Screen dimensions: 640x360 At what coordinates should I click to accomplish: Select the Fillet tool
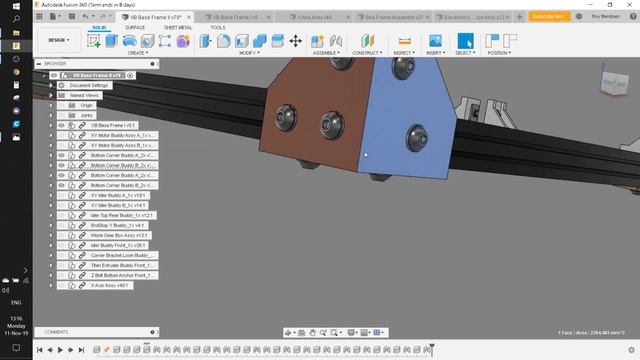(x=224, y=41)
